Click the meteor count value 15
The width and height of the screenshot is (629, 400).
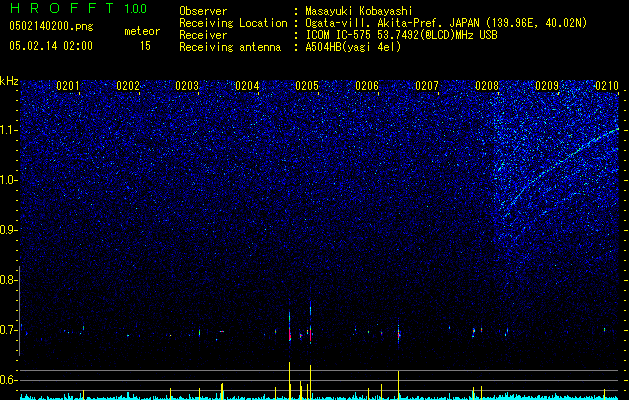point(145,46)
